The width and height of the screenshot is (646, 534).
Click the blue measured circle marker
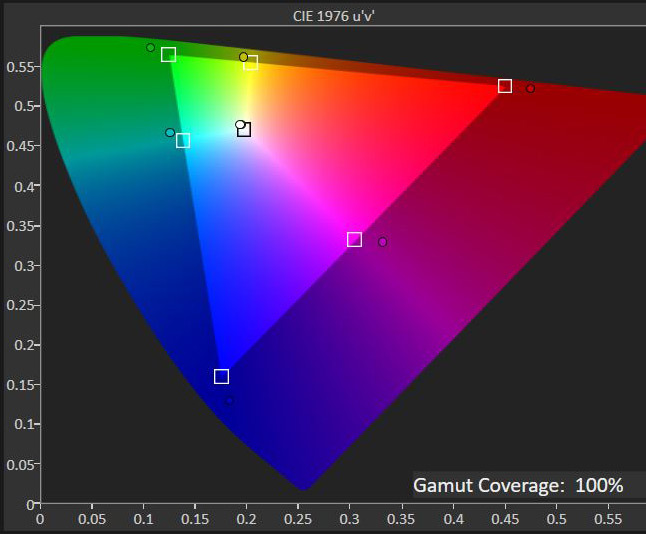point(229,400)
